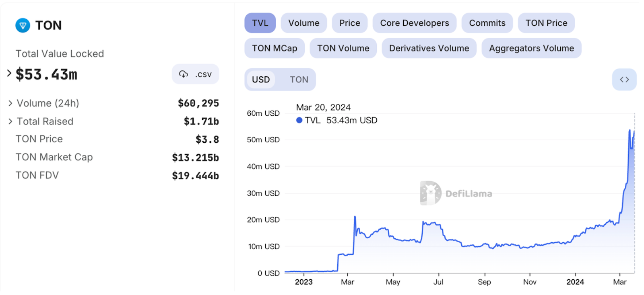Screen dimensions: 644x295
Task: Click the 30m USD y-axis label
Action: [x=263, y=193]
